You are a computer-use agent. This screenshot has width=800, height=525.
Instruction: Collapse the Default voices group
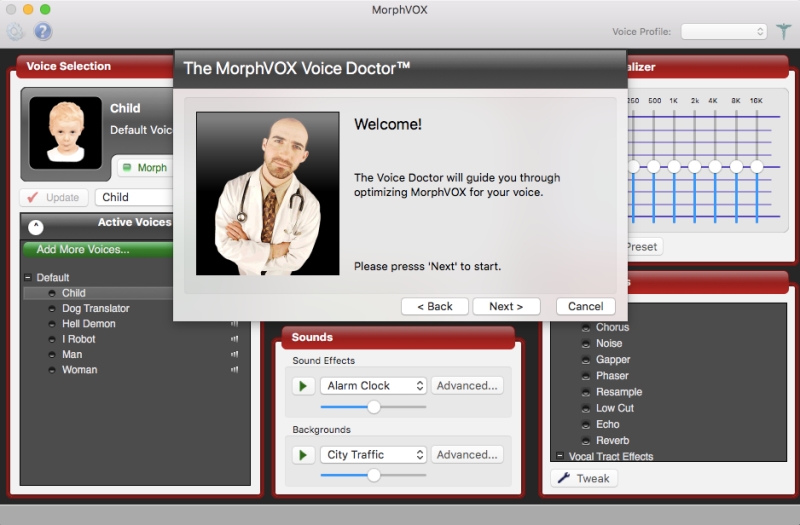[28, 278]
